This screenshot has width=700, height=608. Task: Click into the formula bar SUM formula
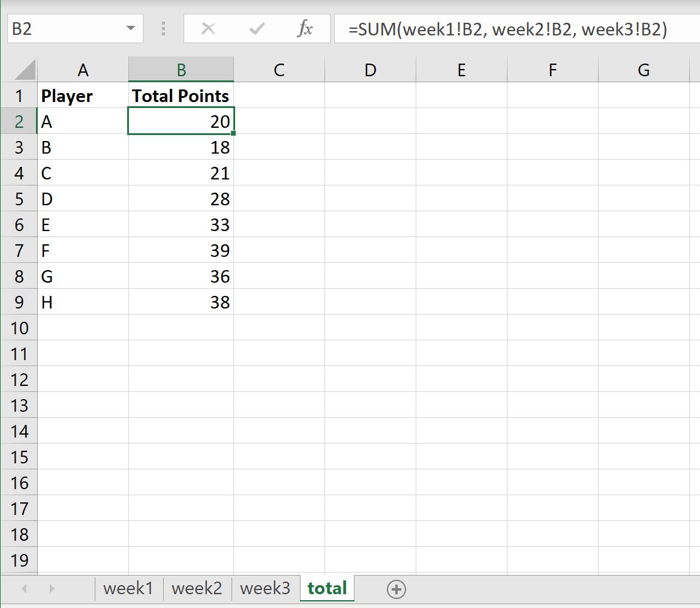[507, 29]
